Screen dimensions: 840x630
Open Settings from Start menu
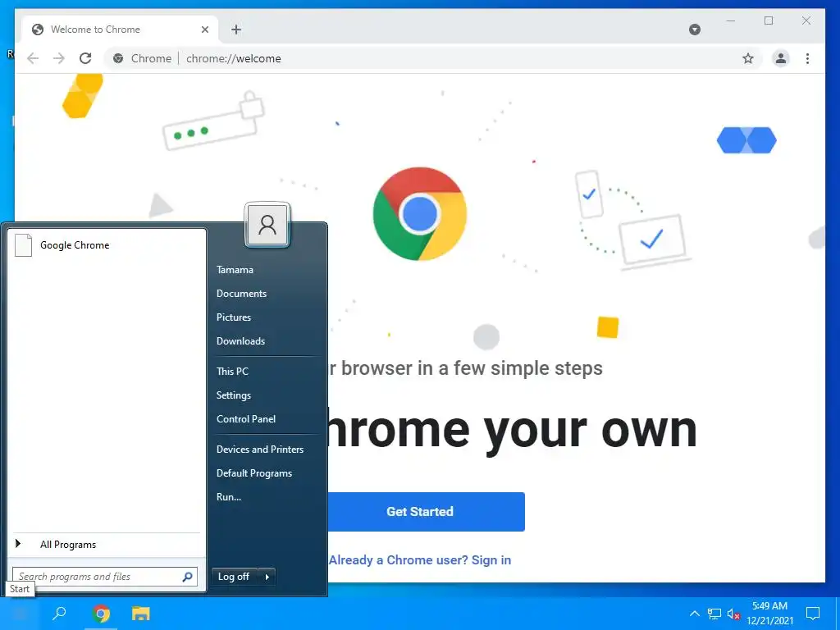point(234,395)
